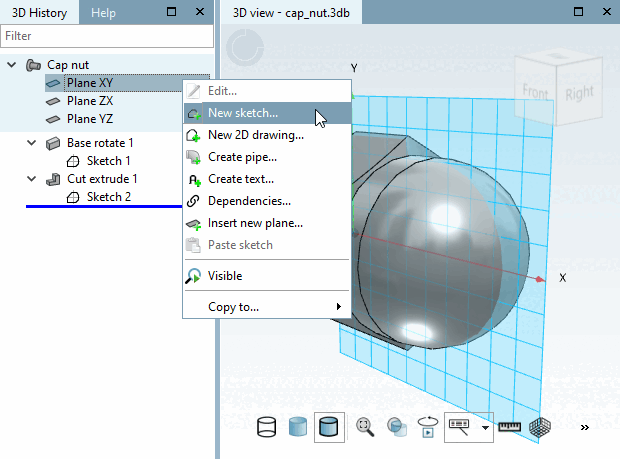Click the Visible magnifier icon
The width and height of the screenshot is (620, 459).
193,276
